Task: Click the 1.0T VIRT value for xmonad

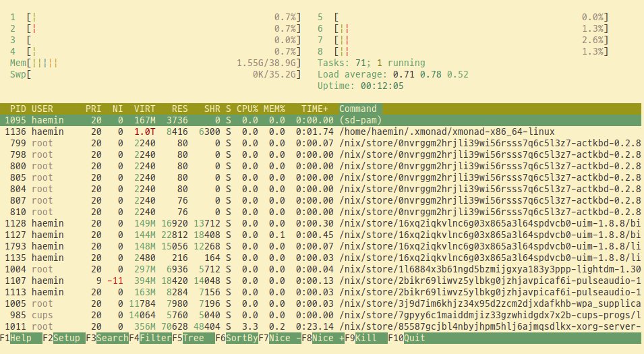Action: 144,132
